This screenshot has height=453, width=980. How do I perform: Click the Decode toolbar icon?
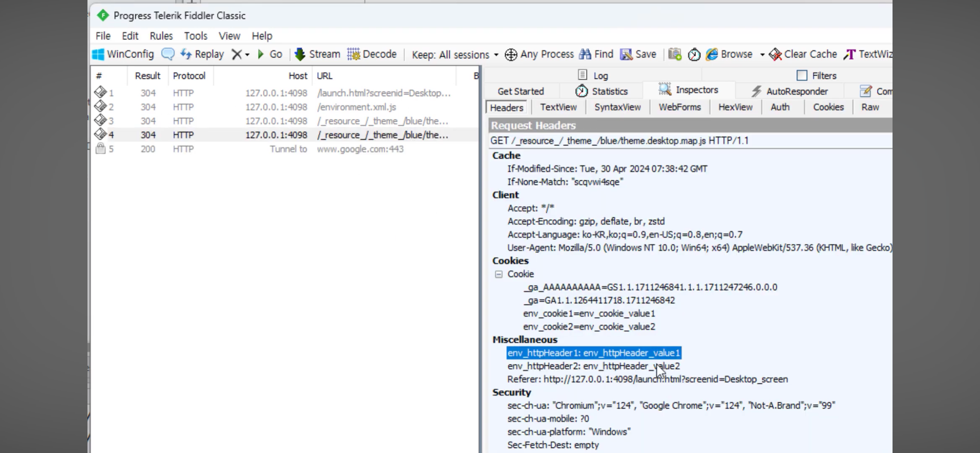(x=353, y=54)
